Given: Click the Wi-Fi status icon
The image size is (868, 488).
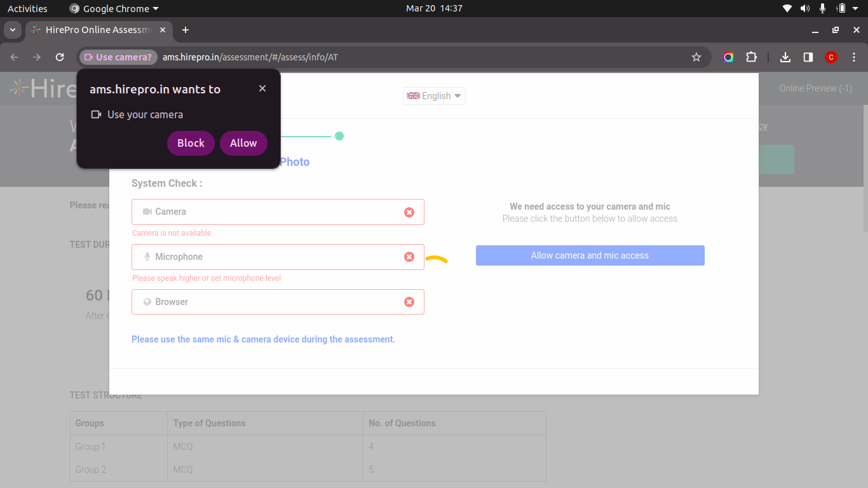Looking at the screenshot, I should click(x=787, y=8).
